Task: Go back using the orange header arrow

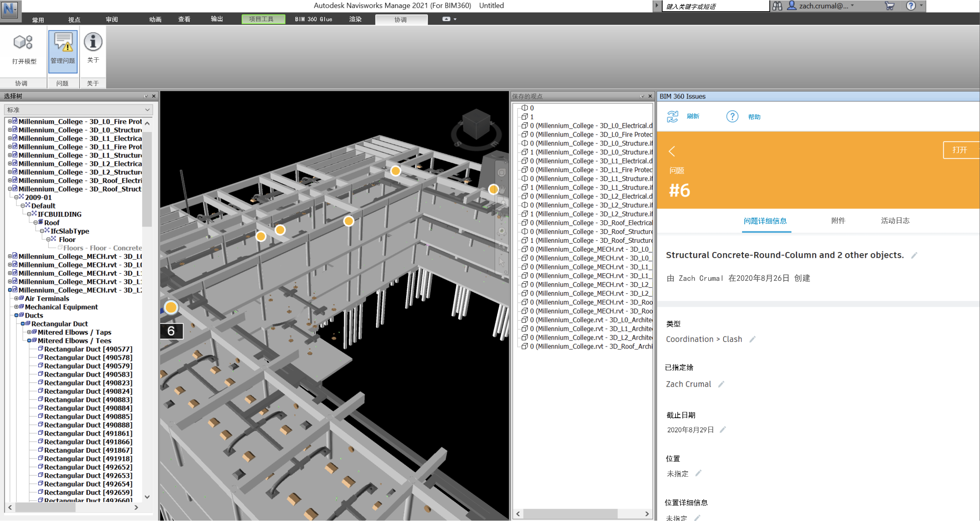Action: tap(672, 151)
